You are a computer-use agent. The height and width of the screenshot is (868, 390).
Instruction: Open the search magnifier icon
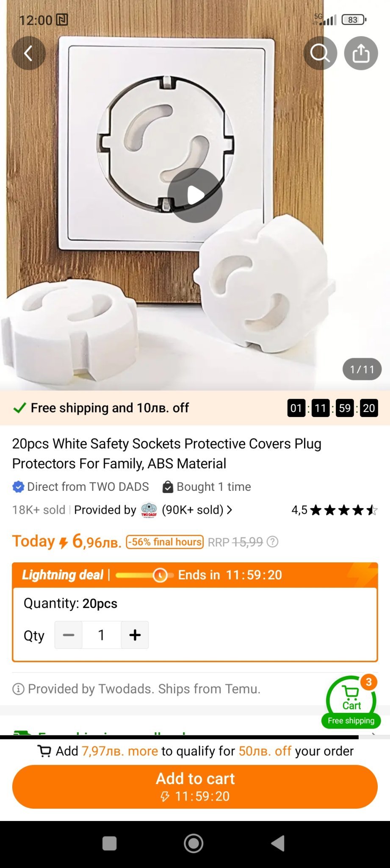320,53
